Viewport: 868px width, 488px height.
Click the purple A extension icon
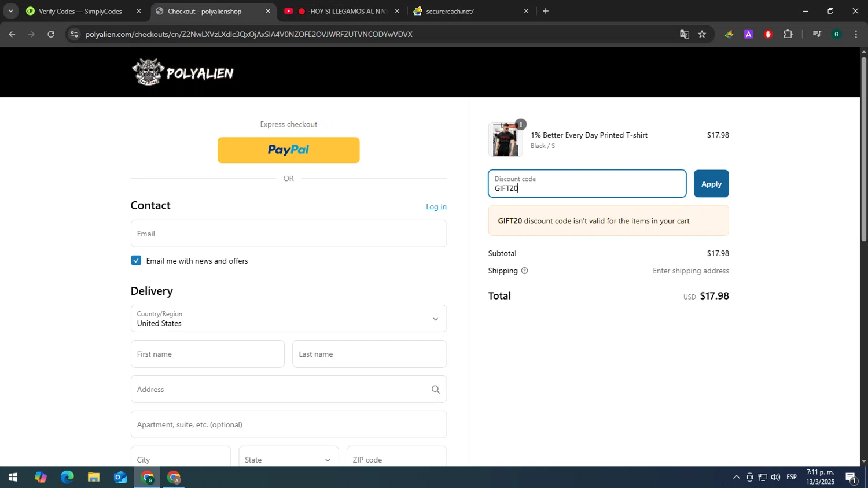(748, 34)
